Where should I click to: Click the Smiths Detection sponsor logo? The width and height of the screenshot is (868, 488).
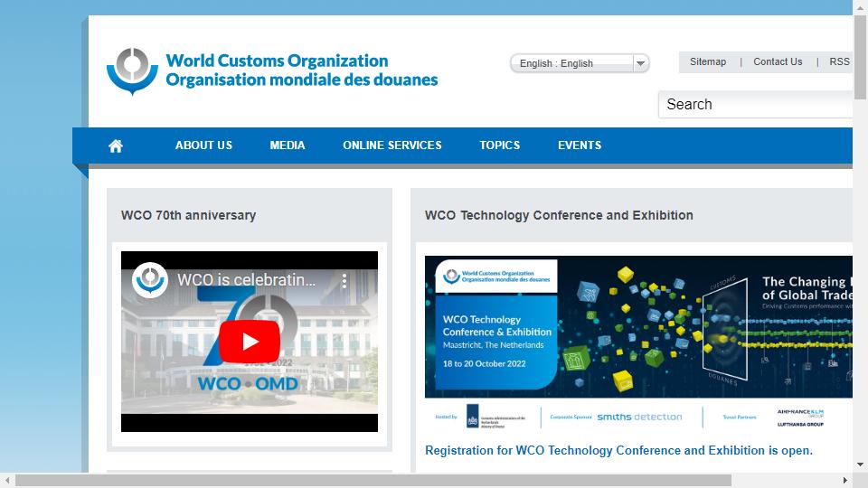click(x=639, y=418)
